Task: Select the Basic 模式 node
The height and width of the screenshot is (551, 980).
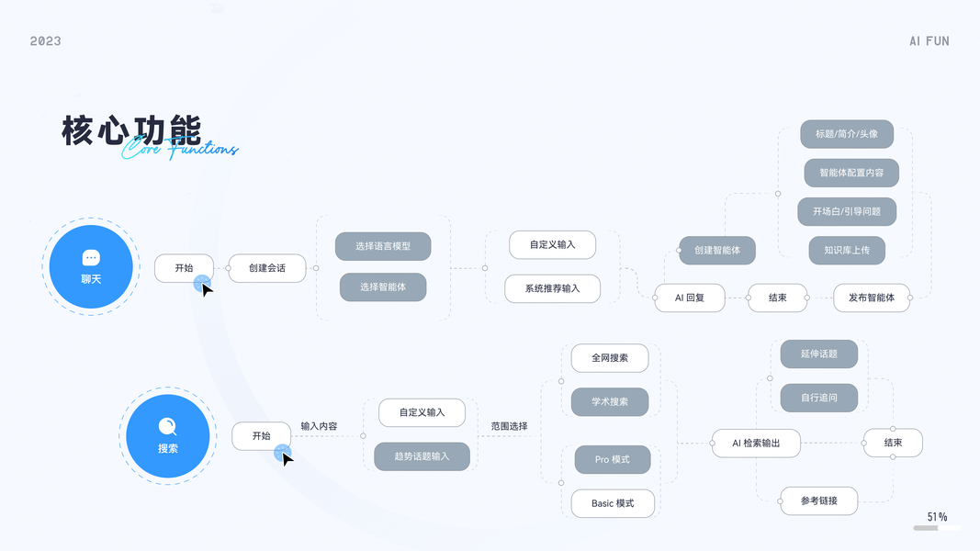Action: (613, 503)
